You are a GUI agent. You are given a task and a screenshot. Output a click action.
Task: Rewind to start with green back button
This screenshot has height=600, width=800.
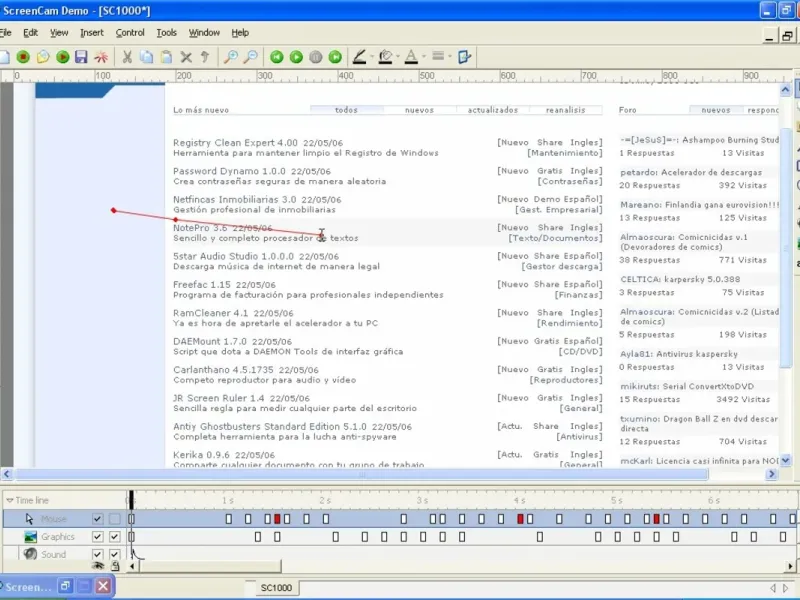coord(277,57)
